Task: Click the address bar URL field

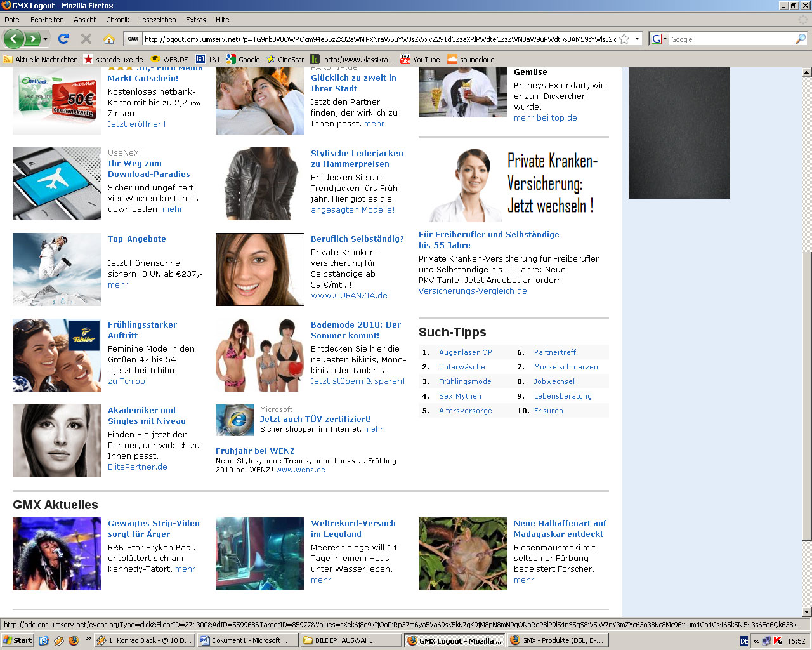Action: coord(379,39)
